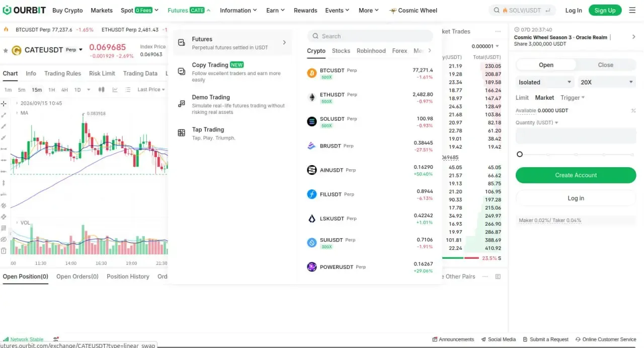The height and width of the screenshot is (348, 644).
Task: Select the crosshair cursor chart tool
Action: tap(4, 103)
